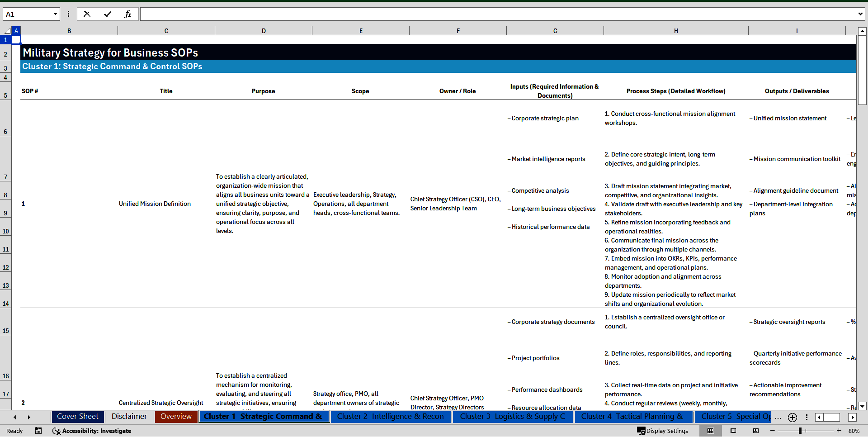The image size is (868, 437).
Task: Go to the Cover Sheet tab
Action: [x=77, y=416]
